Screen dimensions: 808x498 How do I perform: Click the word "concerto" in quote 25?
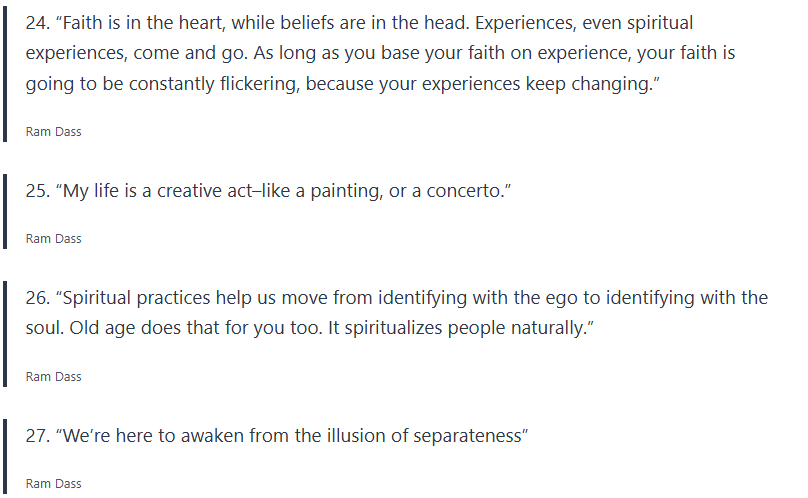coord(463,191)
